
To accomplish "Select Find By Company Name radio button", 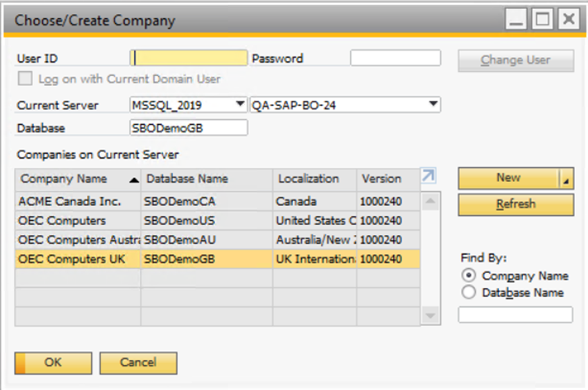I will click(469, 275).
